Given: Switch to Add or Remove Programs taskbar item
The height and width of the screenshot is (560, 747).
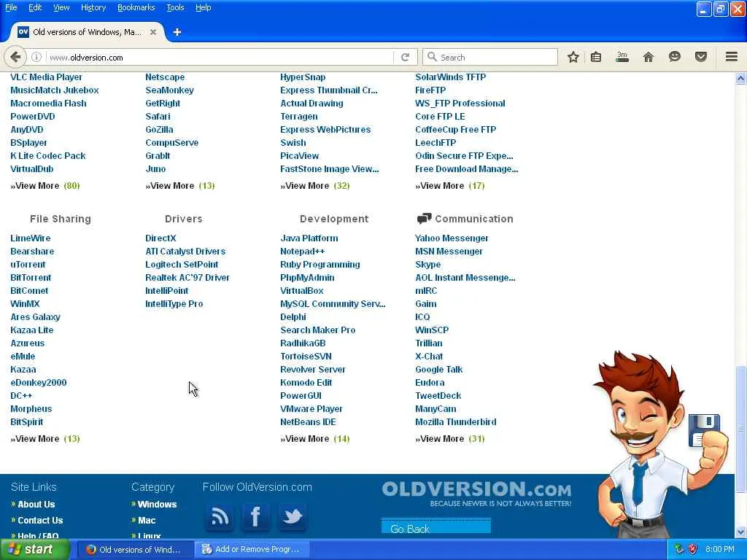Looking at the screenshot, I should point(252,549).
